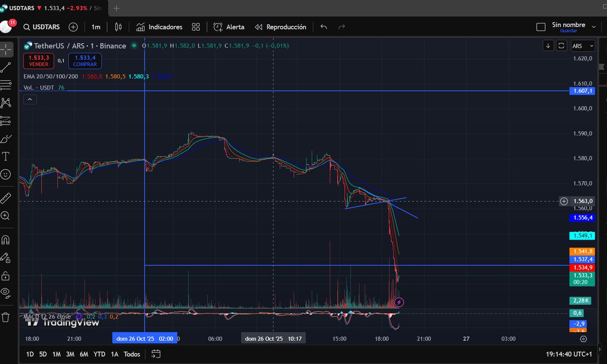Select the 3M range
The height and width of the screenshot is (364, 607).
pyautogui.click(x=70, y=354)
